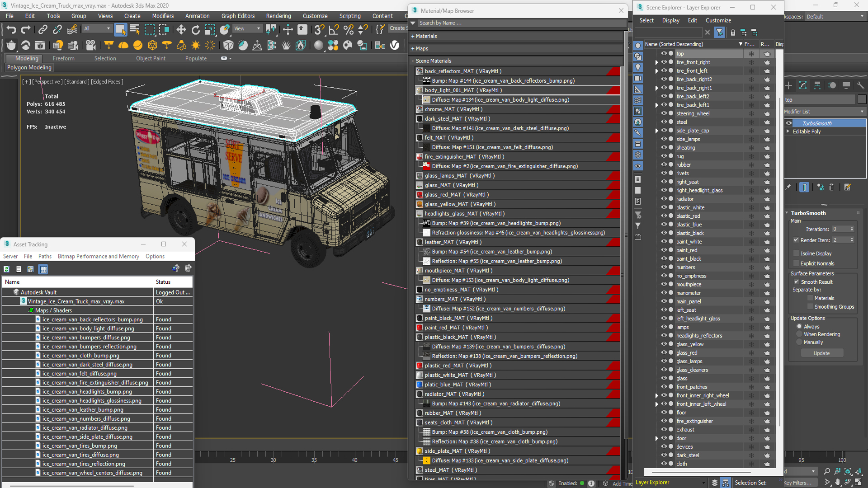
Task: Hide the steering_wheel layer eye
Action: coord(664,113)
